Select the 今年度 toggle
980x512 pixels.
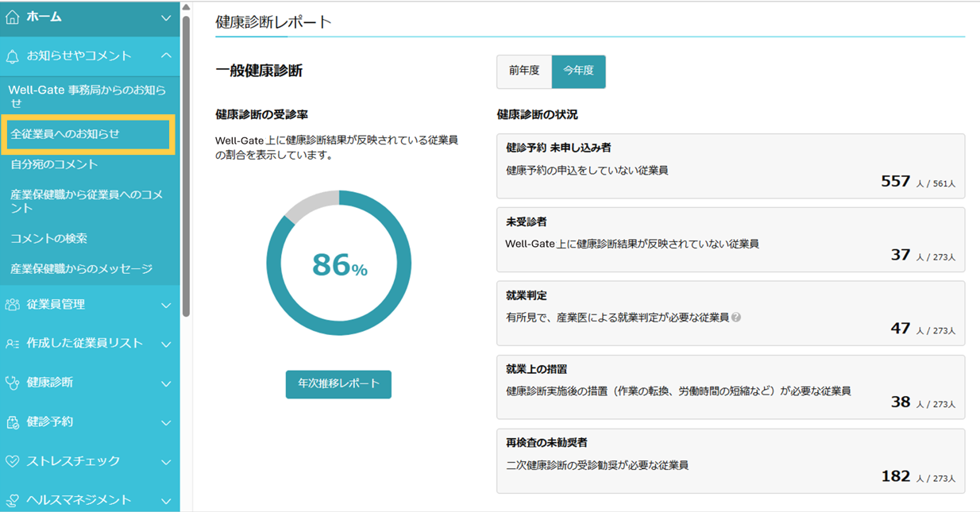point(578,71)
